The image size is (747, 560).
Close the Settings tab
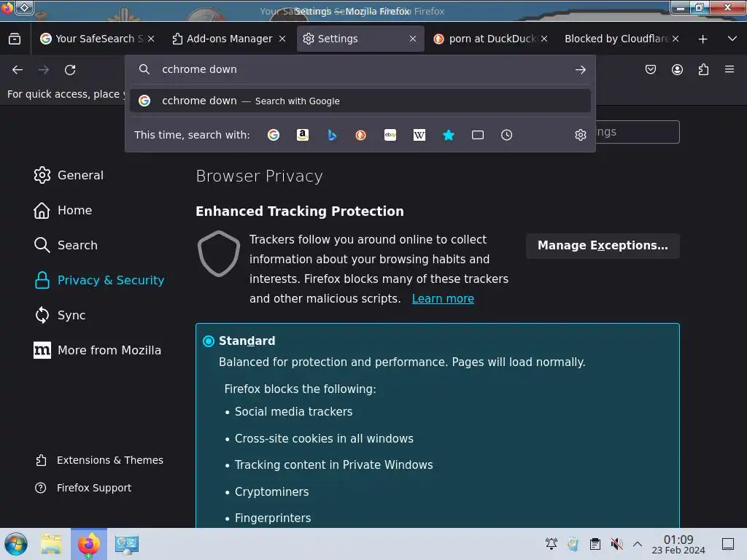413,39
